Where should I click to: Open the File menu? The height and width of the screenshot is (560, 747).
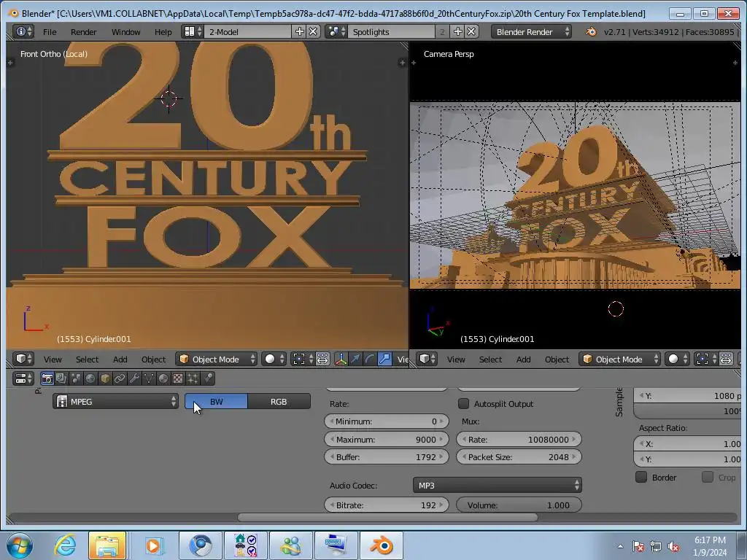click(50, 32)
